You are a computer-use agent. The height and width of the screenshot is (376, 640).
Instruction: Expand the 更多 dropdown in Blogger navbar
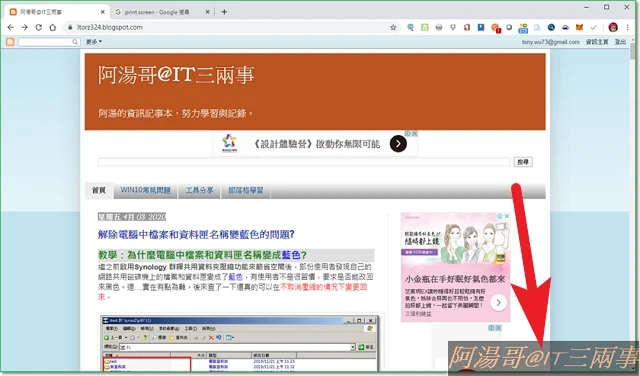pos(93,42)
